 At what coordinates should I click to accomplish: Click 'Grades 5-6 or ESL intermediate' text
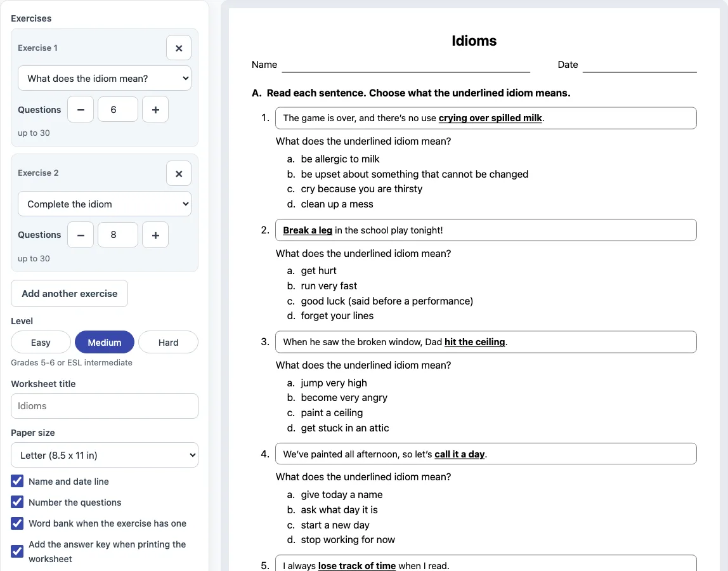pos(72,362)
